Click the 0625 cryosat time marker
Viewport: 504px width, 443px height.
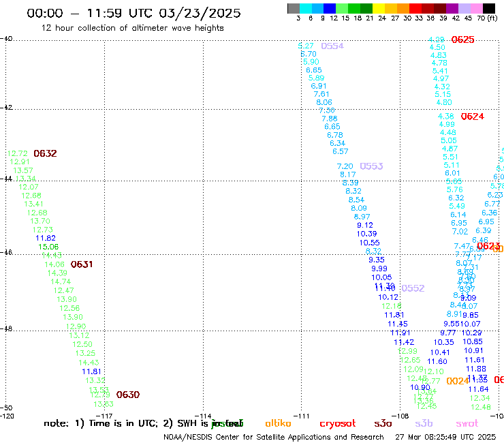(x=462, y=40)
